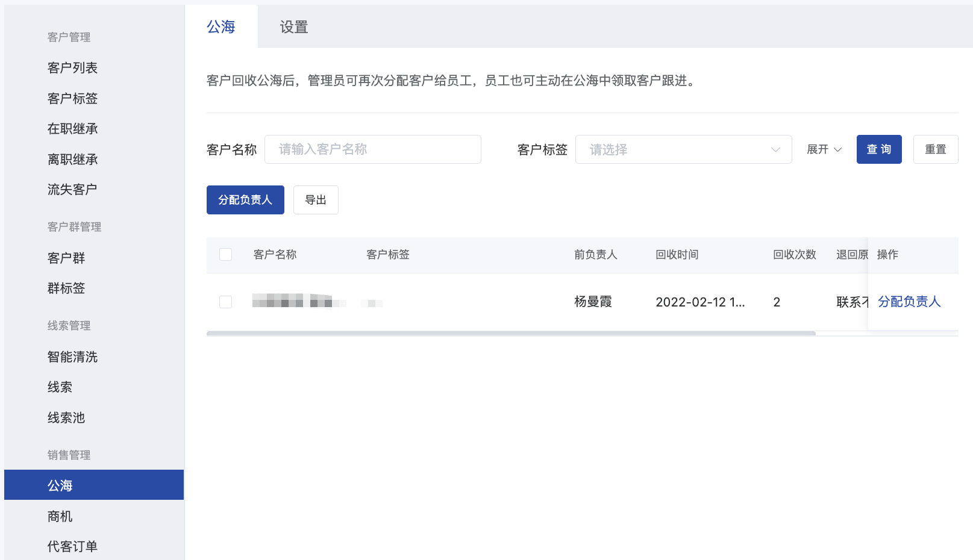Tick the select-all checkbox in table header
Screen dimensions: 973x560
(226, 255)
